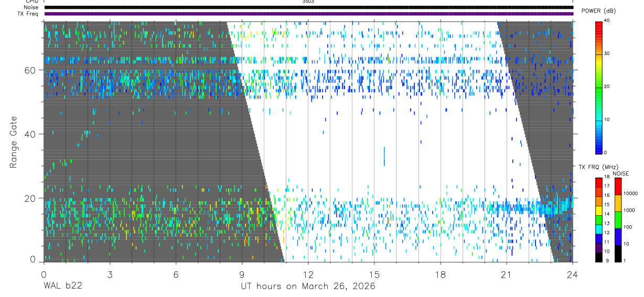Click the 6 tick label on UT hours axis
Screen dimensions: 644x297
coord(176,274)
